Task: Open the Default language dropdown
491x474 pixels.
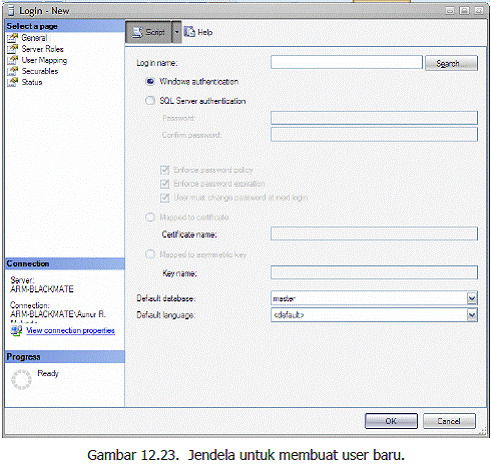Action: pos(472,315)
